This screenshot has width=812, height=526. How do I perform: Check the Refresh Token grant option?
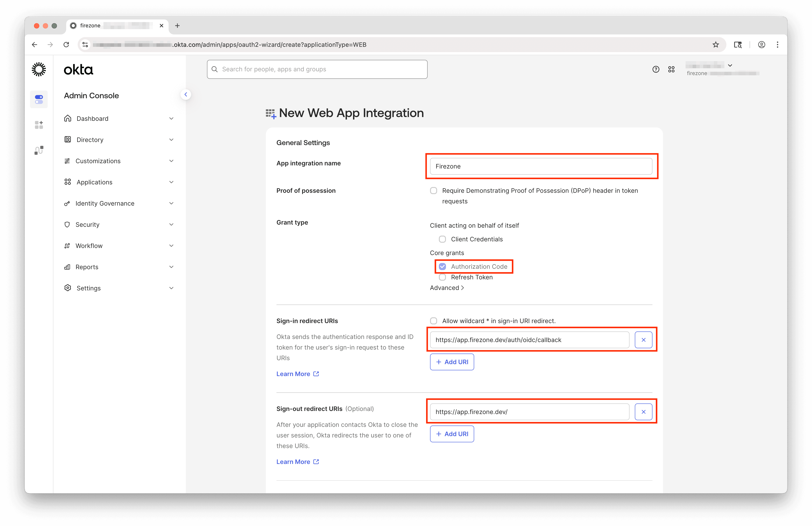[442, 277]
